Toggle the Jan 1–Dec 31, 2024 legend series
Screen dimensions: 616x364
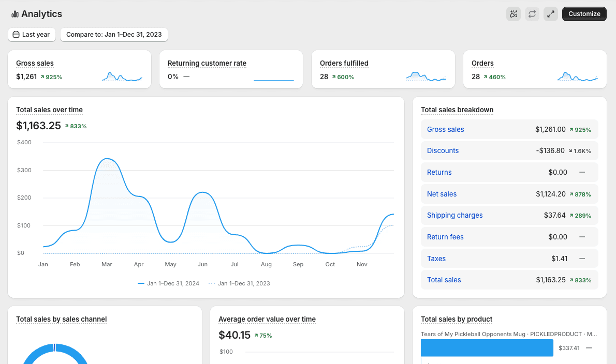click(x=169, y=283)
